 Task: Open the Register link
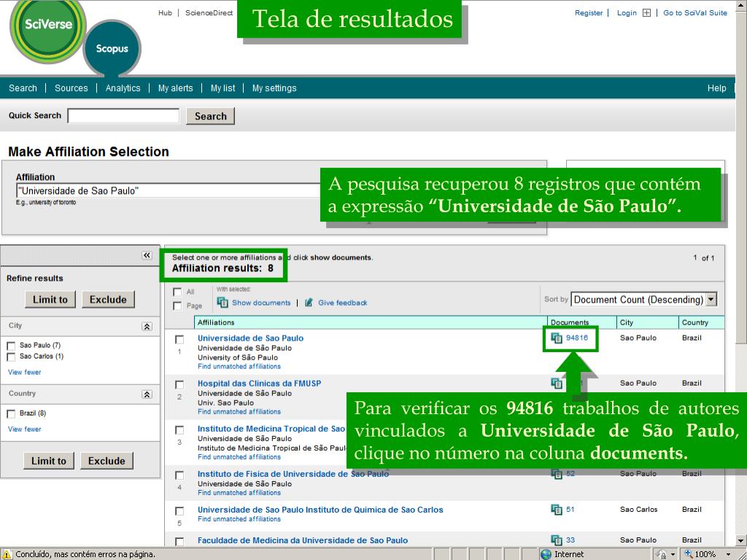[x=589, y=13]
